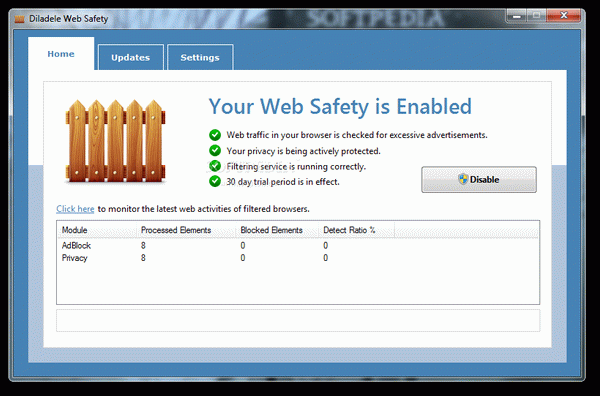The height and width of the screenshot is (396, 600).
Task: Click the wooden fence logo image
Action: 115,141
